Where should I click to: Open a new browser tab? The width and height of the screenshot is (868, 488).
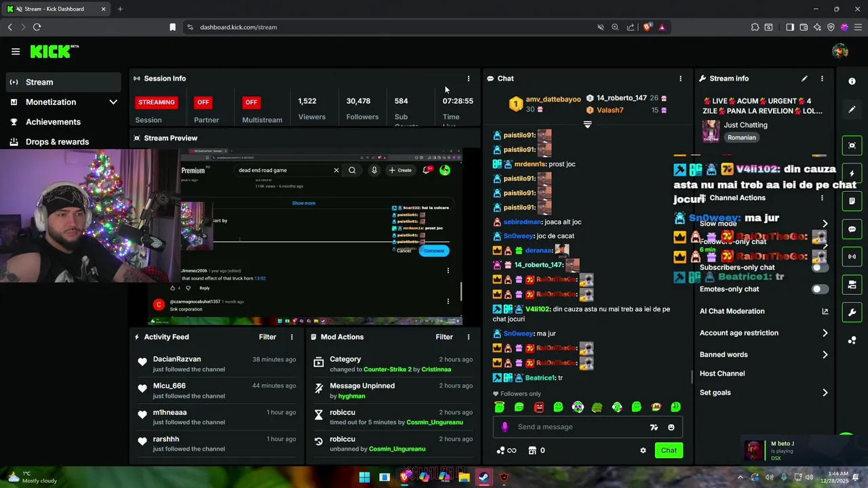120,9
